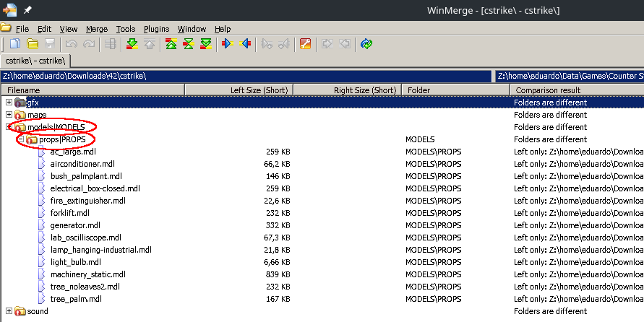
Task: Go to First Difference icon
Action: [171, 43]
